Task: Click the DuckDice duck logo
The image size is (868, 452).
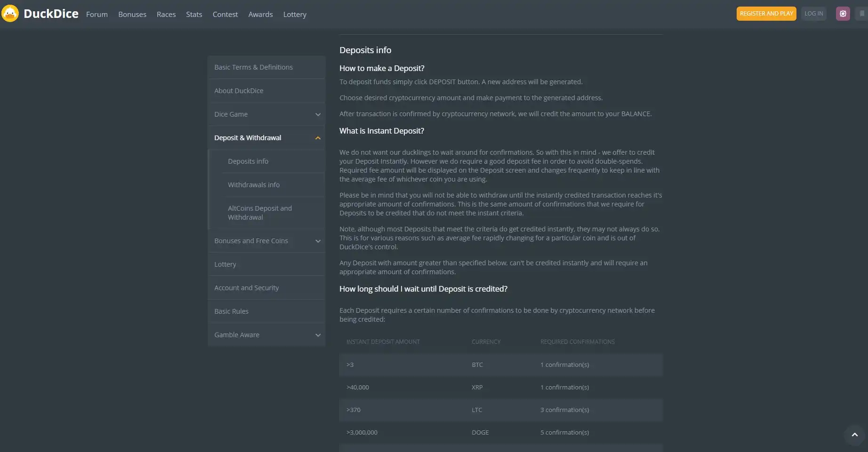Action: 10,14
